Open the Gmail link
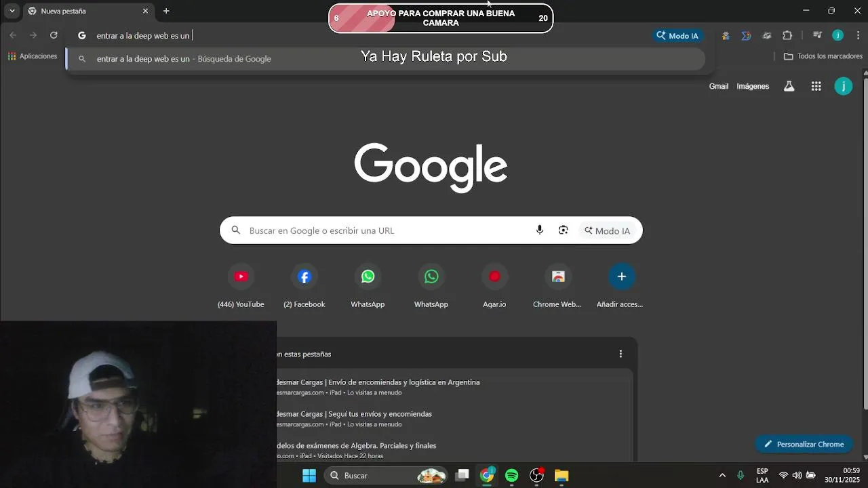The image size is (868, 488). click(719, 86)
